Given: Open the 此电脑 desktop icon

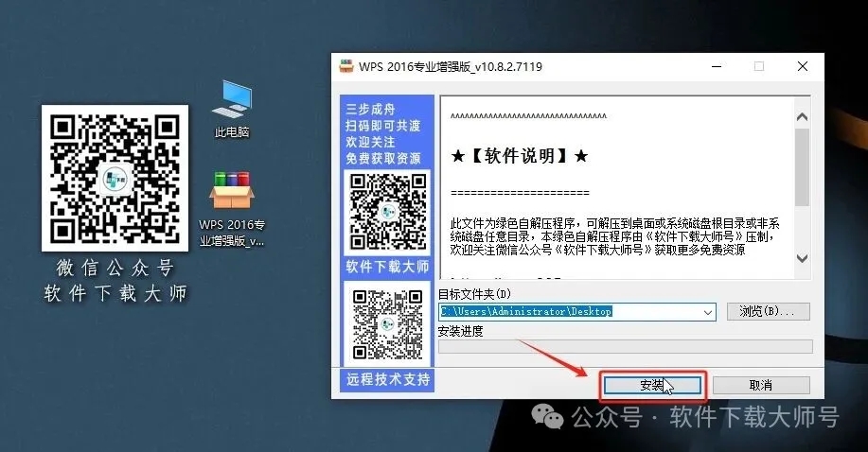Looking at the screenshot, I should (232, 109).
